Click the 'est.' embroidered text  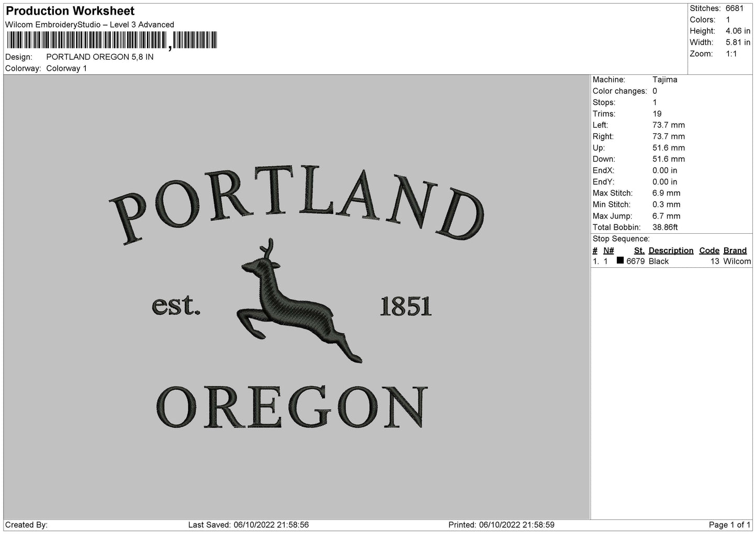pos(176,306)
